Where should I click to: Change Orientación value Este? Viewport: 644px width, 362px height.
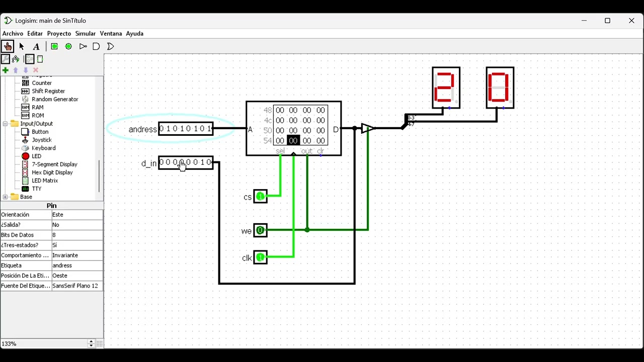pyautogui.click(x=77, y=215)
